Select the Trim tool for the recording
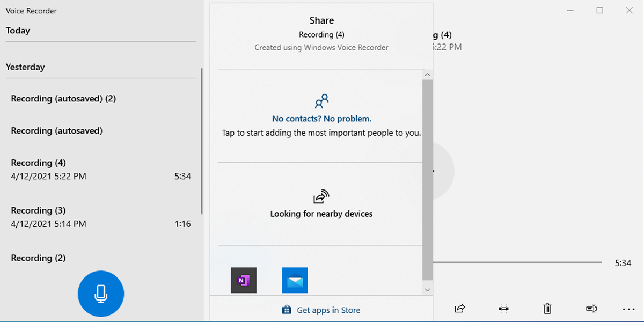 click(x=503, y=309)
